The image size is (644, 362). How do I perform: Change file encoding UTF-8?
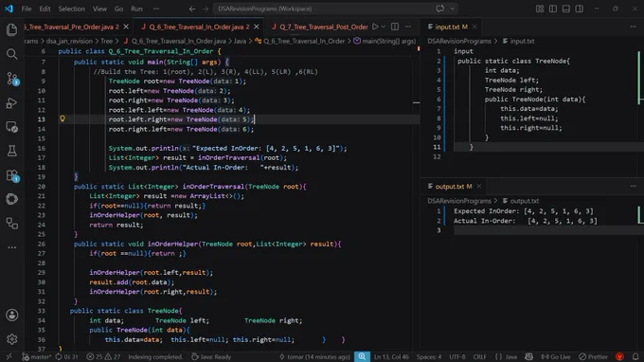pyautogui.click(x=457, y=356)
